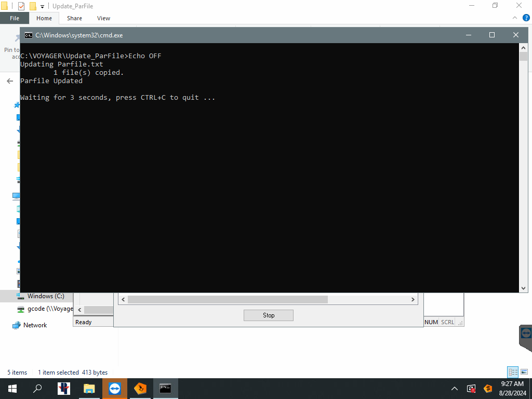Select Windows (C:) drive in sidebar
Screen dimensions: 532x399
point(46,296)
